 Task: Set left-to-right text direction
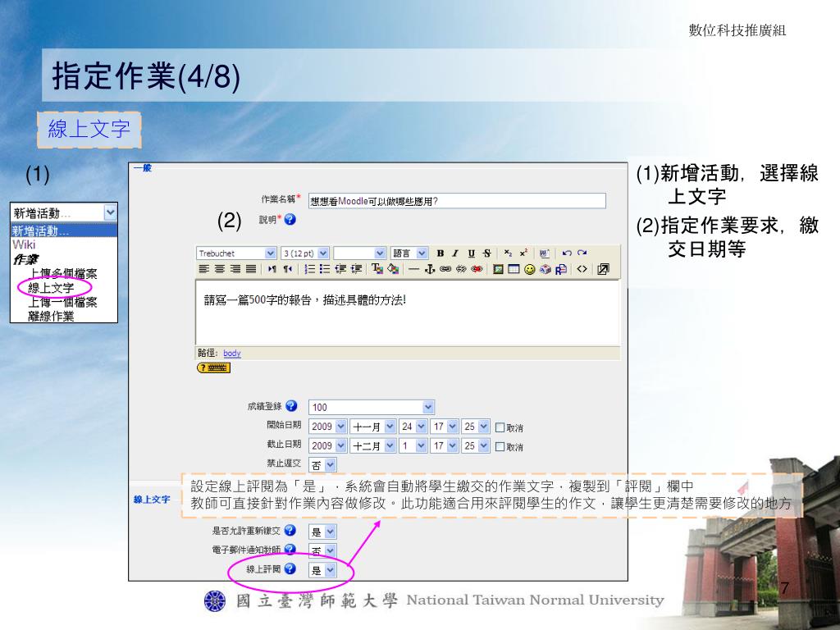point(272,269)
